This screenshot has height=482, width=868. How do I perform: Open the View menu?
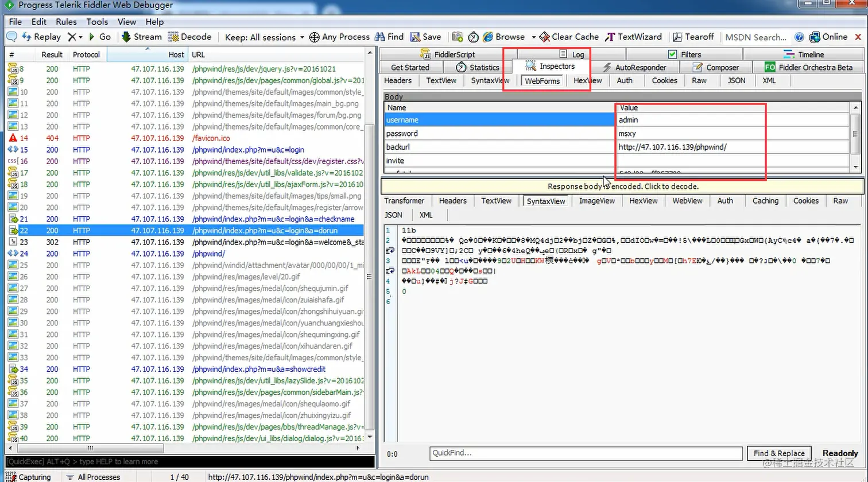(127, 22)
